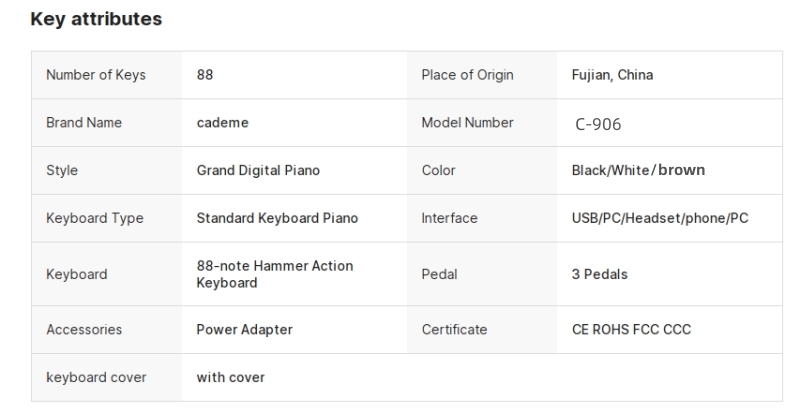Select the Keyboard Type label
This screenshot has height=413, width=800.
pos(95,218)
